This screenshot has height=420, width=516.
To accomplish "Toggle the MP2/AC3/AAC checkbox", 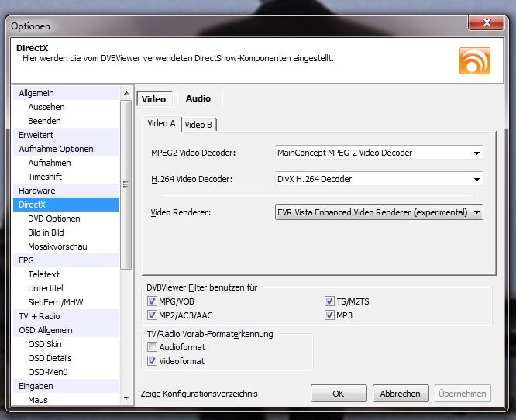I will 153,315.
